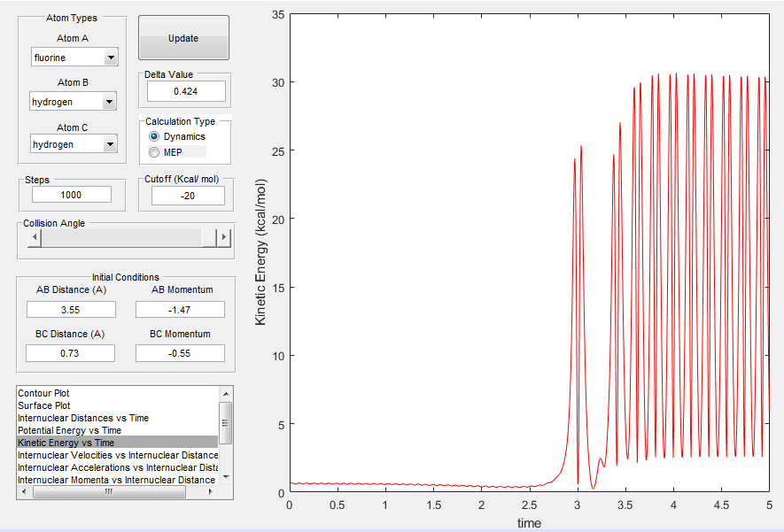
Task: Click the plot list scroll up arrow
Action: point(226,394)
